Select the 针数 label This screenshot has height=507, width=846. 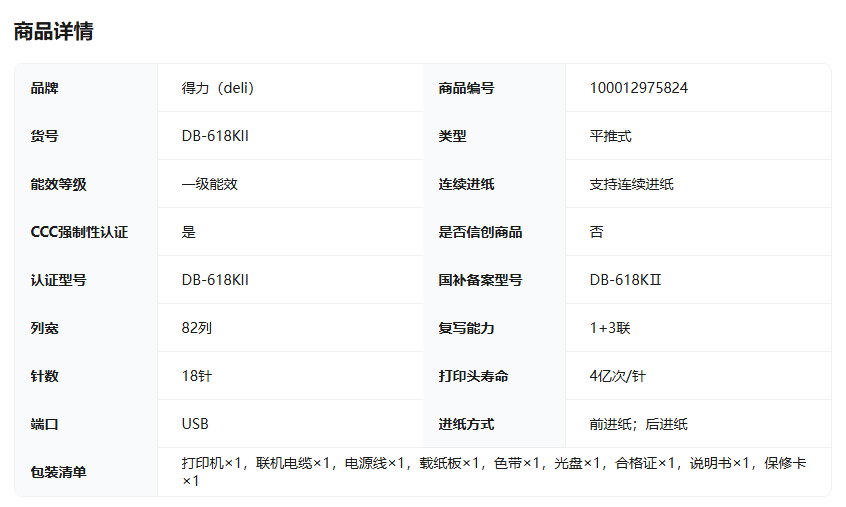point(44,376)
